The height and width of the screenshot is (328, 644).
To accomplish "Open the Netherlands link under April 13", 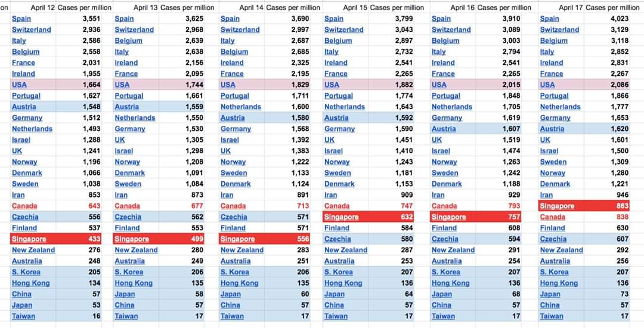I will 135,118.
